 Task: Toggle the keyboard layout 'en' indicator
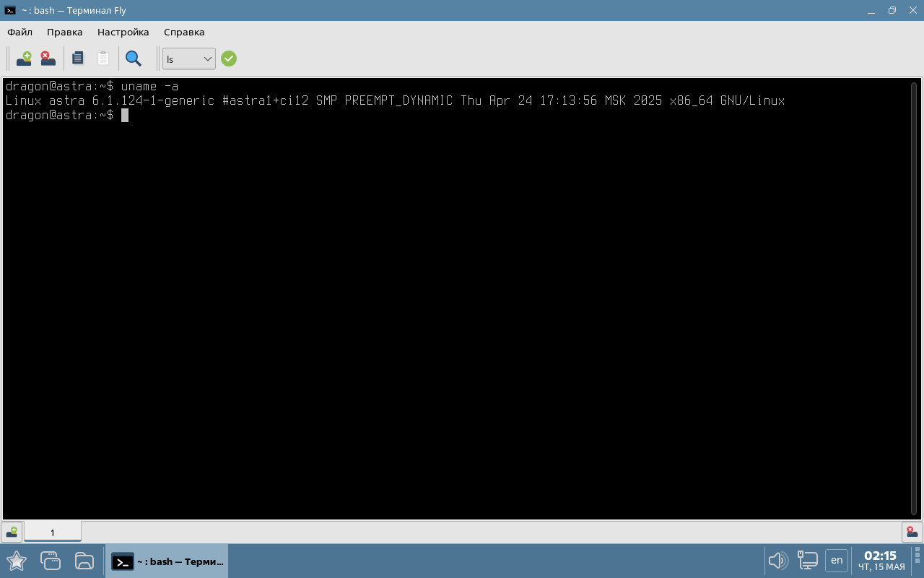837,561
